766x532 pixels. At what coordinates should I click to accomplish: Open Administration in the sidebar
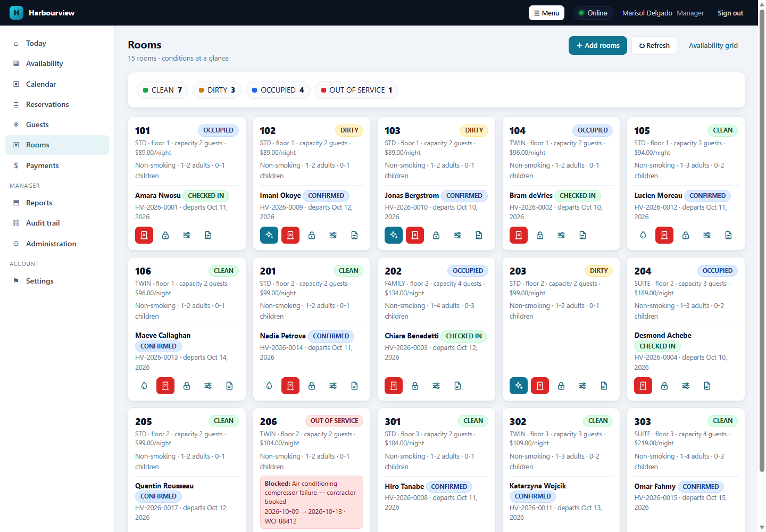57,244
